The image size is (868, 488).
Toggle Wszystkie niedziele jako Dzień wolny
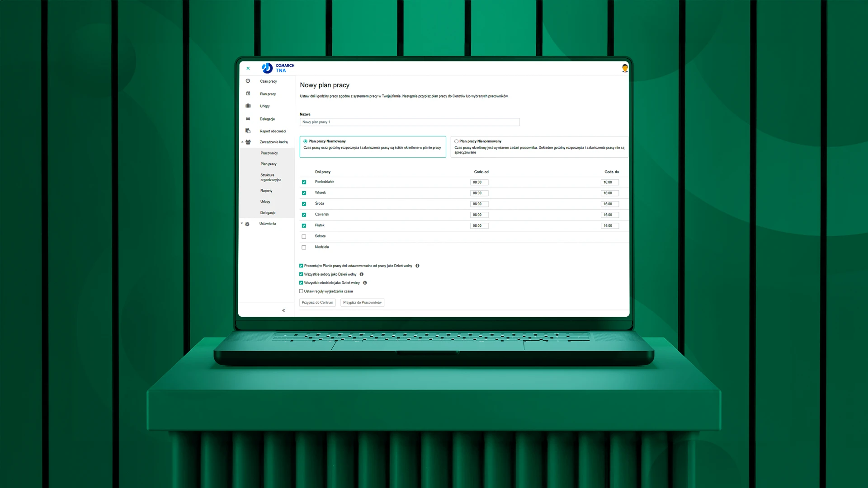[301, 283]
